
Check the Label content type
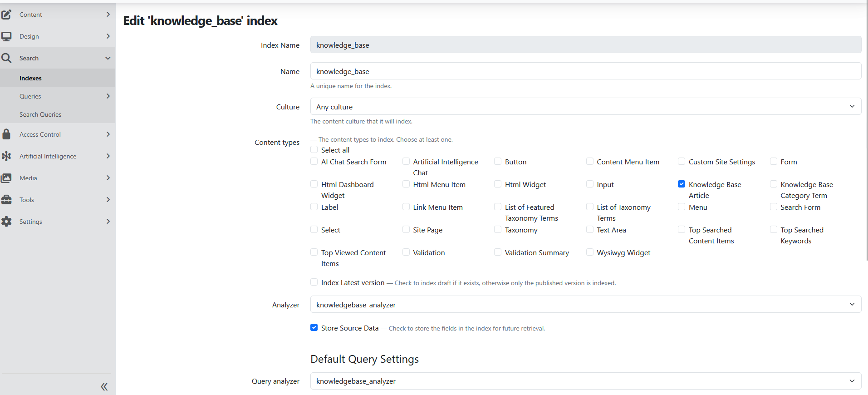314,207
